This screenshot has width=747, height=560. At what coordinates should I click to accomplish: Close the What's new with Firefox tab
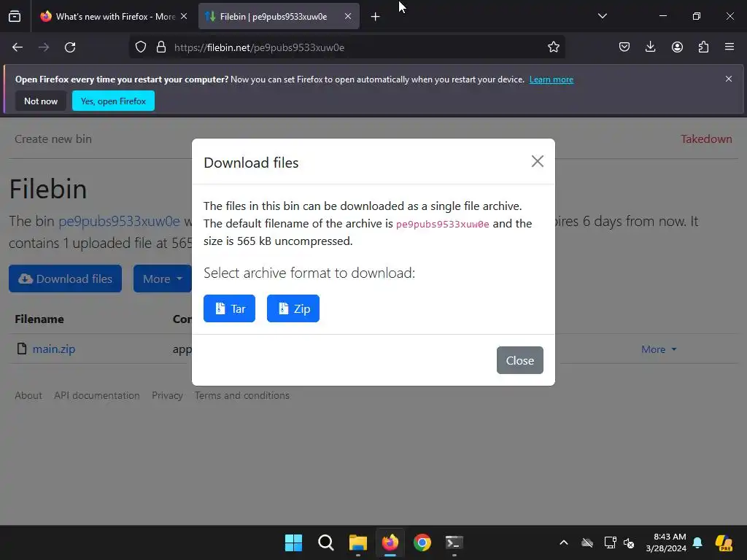coord(184,16)
